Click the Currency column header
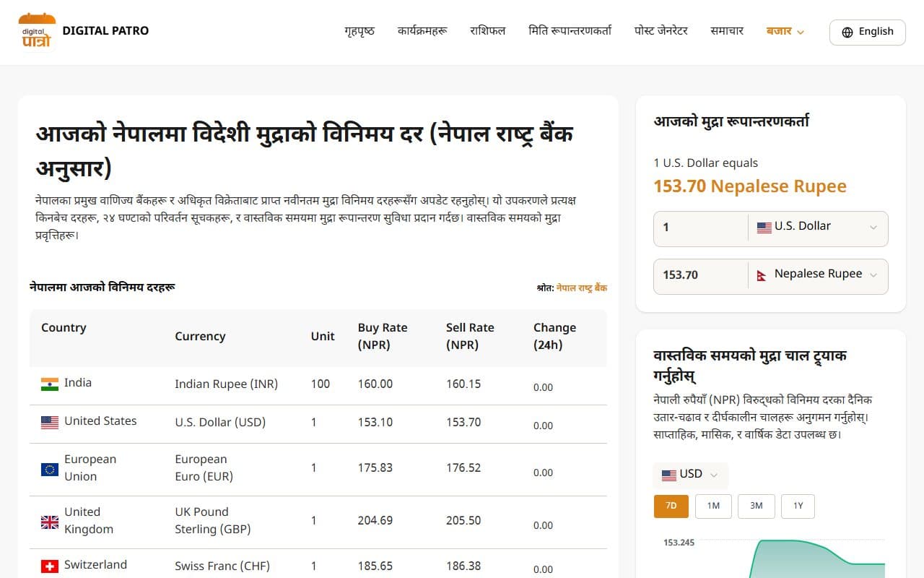 point(200,336)
